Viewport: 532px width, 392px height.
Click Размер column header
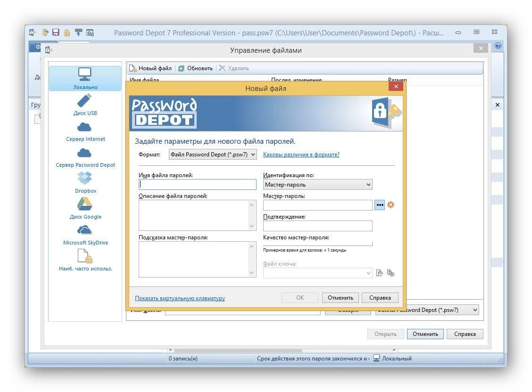click(x=397, y=80)
